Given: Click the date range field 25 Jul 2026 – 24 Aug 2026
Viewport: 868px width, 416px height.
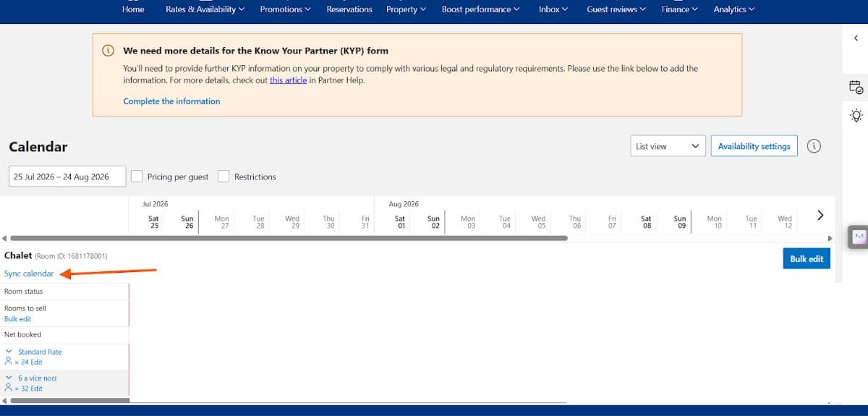Looking at the screenshot, I should coord(67,177).
